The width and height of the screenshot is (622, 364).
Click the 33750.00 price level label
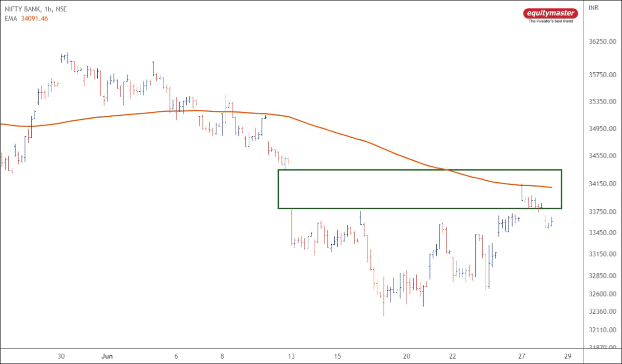[601, 212]
